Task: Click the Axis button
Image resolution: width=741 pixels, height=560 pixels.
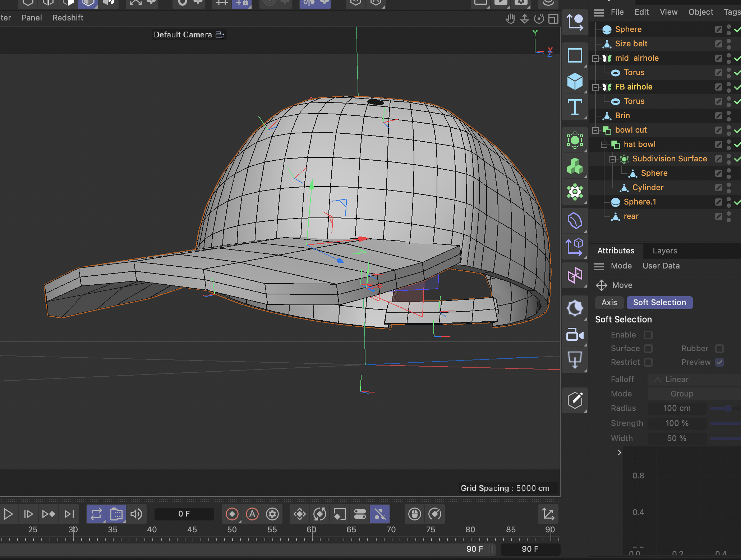Action: coord(609,302)
